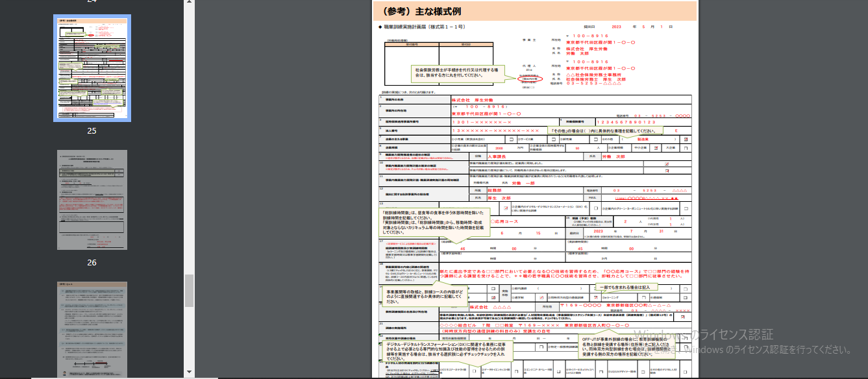Jump to the partly visible thumbnail below page 26

[92, 330]
